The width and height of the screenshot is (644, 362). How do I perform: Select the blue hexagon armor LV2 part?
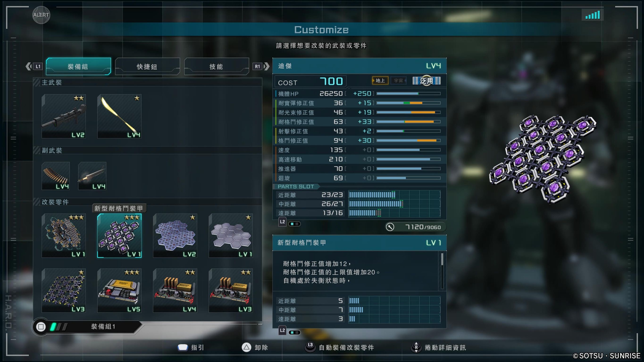coord(175,235)
